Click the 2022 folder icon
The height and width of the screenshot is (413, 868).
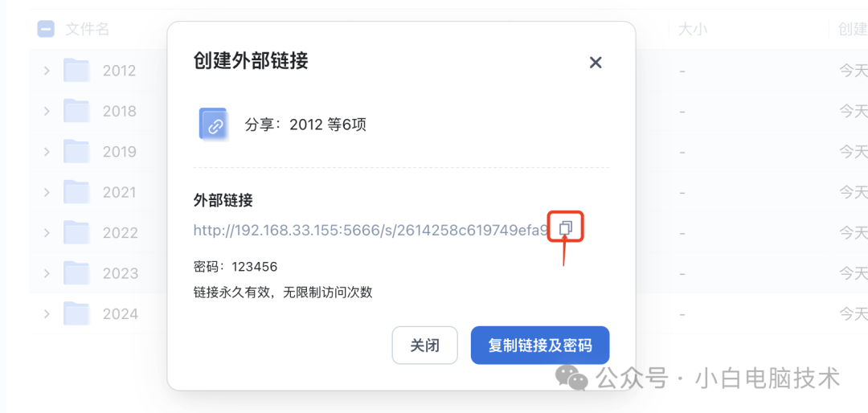coord(76,232)
